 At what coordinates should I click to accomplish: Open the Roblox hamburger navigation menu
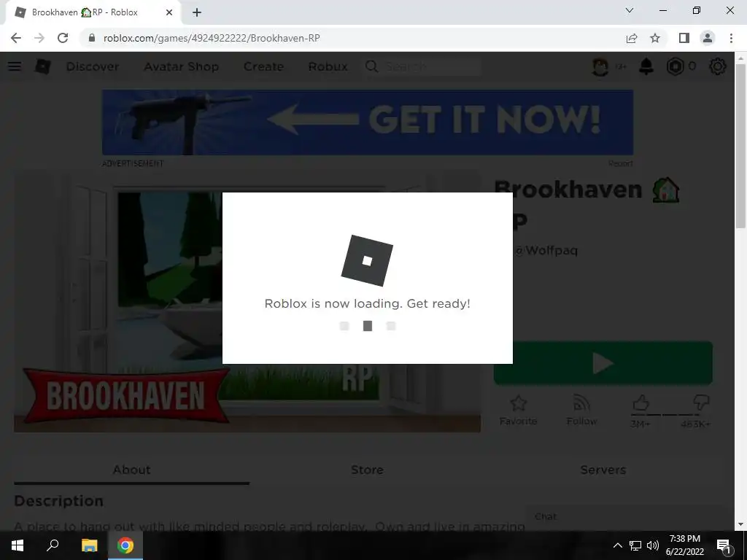tap(15, 66)
